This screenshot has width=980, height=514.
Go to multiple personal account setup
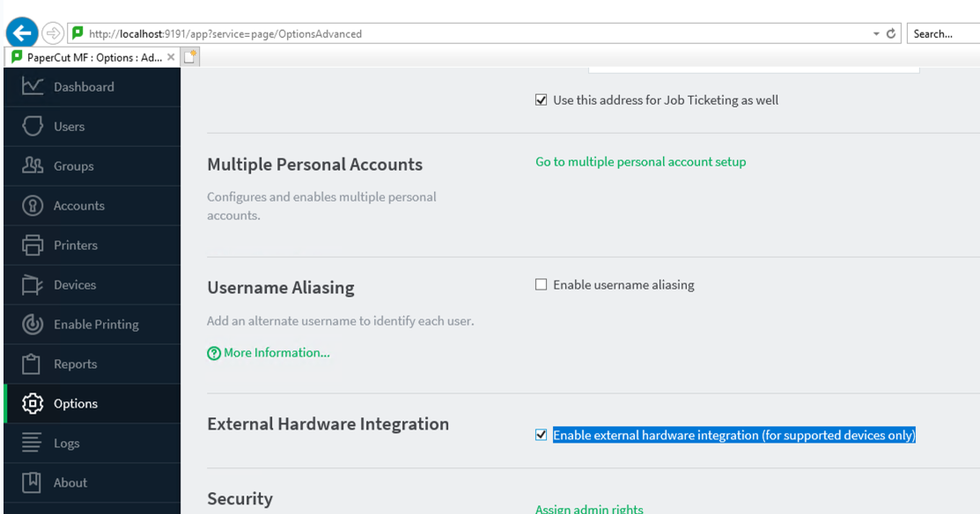[x=640, y=162]
